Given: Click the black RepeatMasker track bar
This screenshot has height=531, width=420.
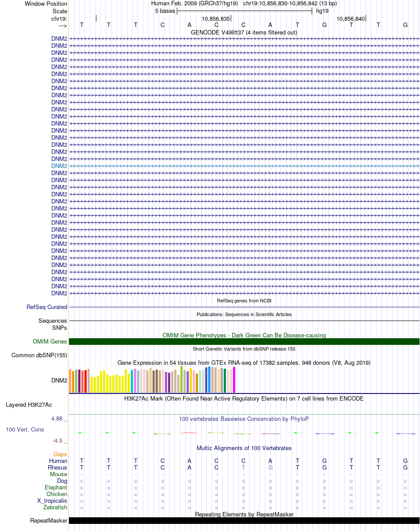Looking at the screenshot, I should 244,520.
